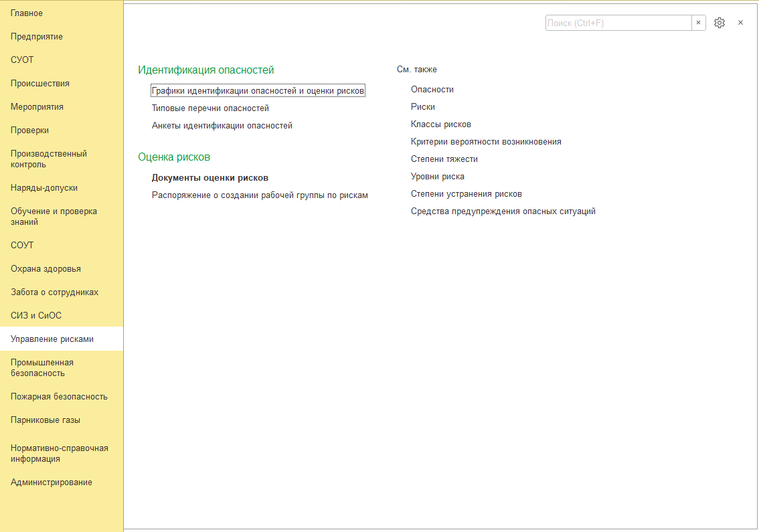Image resolution: width=759 pixels, height=532 pixels.
Task: Click the Идентификация опасностей group heading
Action: tap(205, 70)
